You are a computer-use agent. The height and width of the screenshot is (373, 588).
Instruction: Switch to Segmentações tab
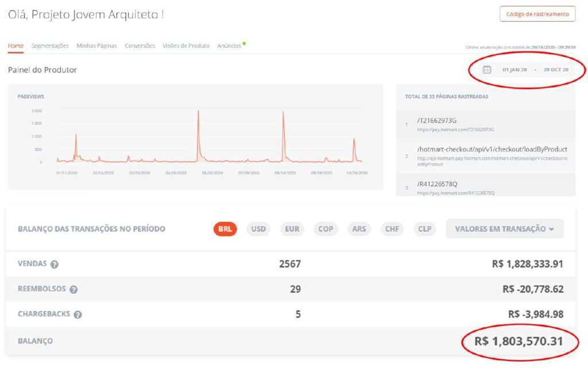pos(50,46)
